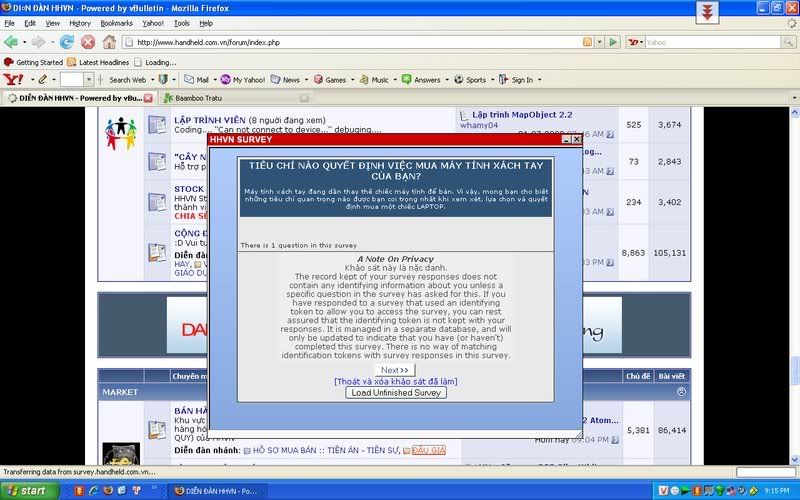Image resolution: width=800 pixels, height=500 pixels.
Task: Open the File menu
Action: coord(9,23)
